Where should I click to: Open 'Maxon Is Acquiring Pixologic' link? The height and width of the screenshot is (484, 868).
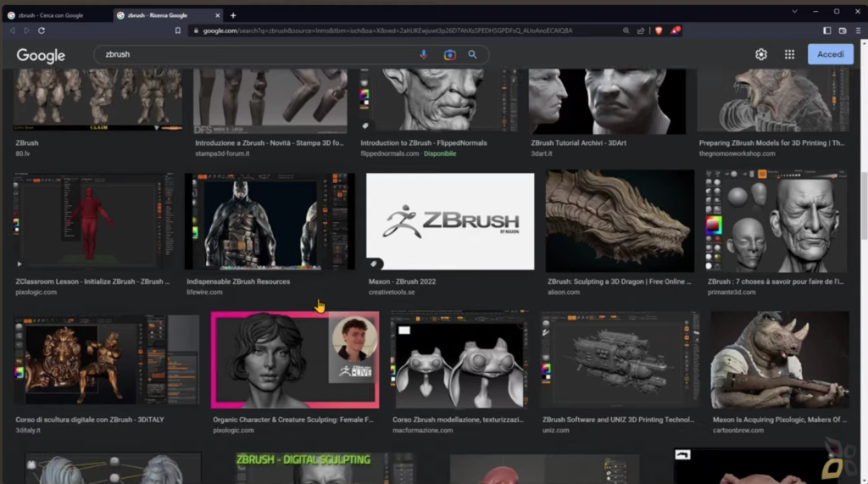point(780,420)
